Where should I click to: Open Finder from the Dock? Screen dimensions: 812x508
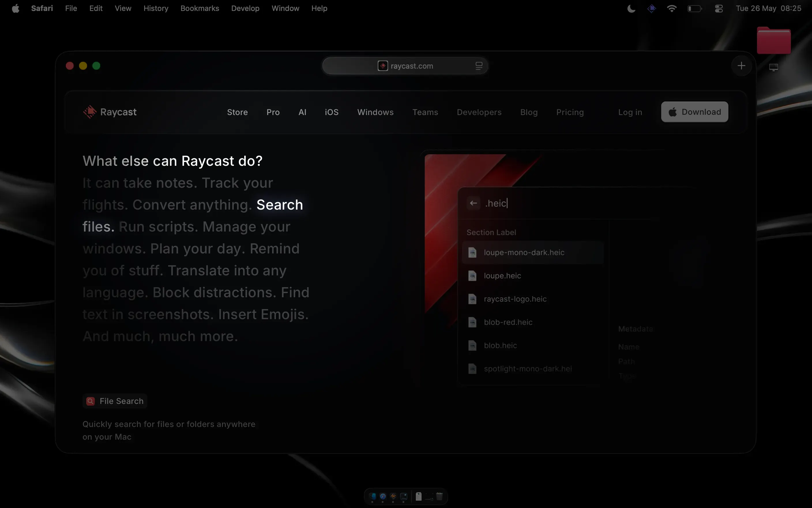click(x=372, y=496)
